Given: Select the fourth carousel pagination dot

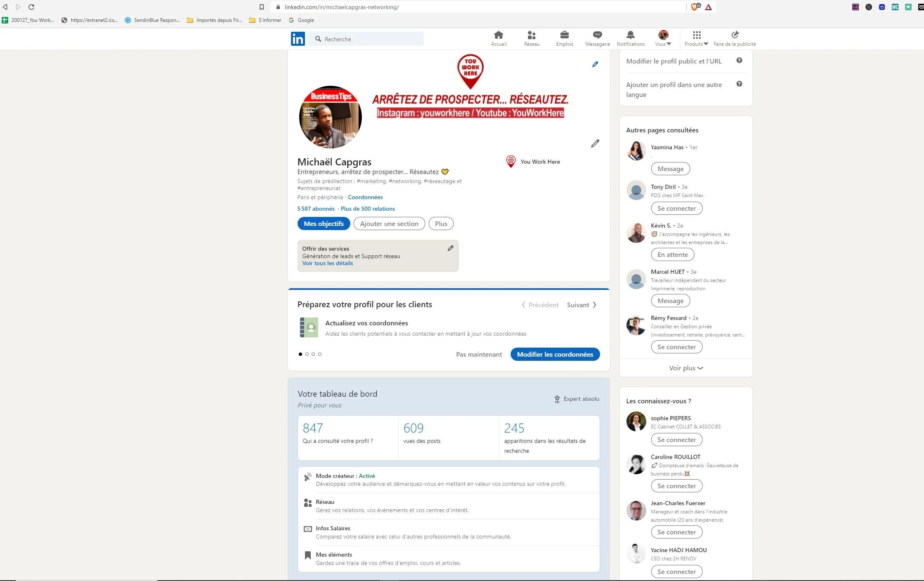Looking at the screenshot, I should click(320, 354).
